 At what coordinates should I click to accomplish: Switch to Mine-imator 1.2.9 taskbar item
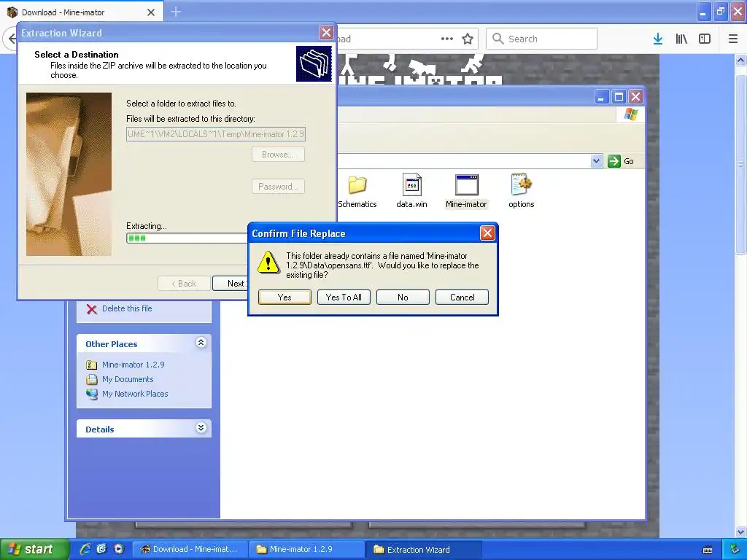pos(307,550)
